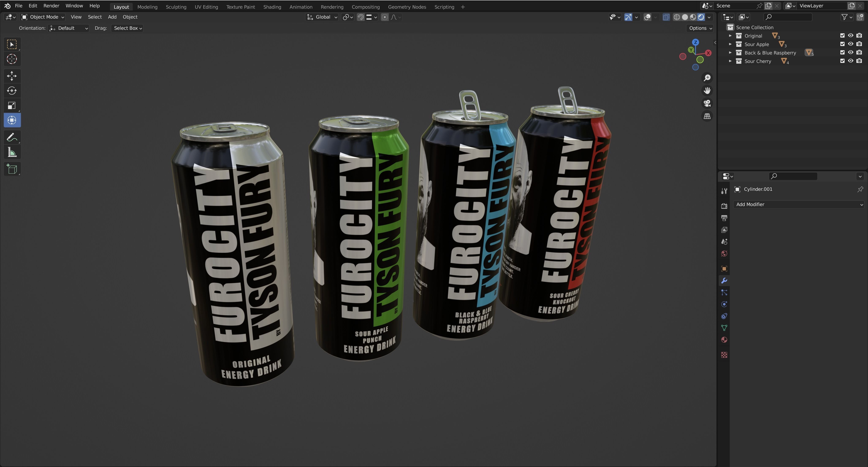Open the shading options dropdown arrow
This screenshot has width=868, height=467.
point(709,17)
